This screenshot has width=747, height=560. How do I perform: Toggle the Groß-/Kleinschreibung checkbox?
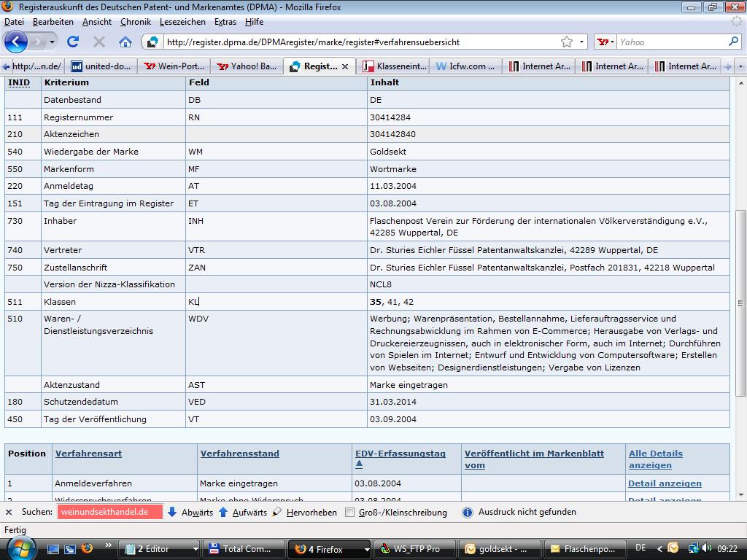coord(349,513)
